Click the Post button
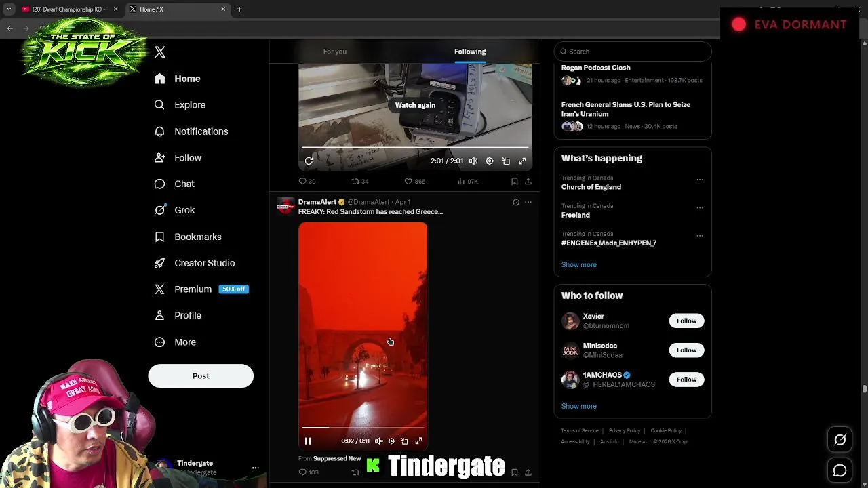The image size is (868, 488). point(201,376)
